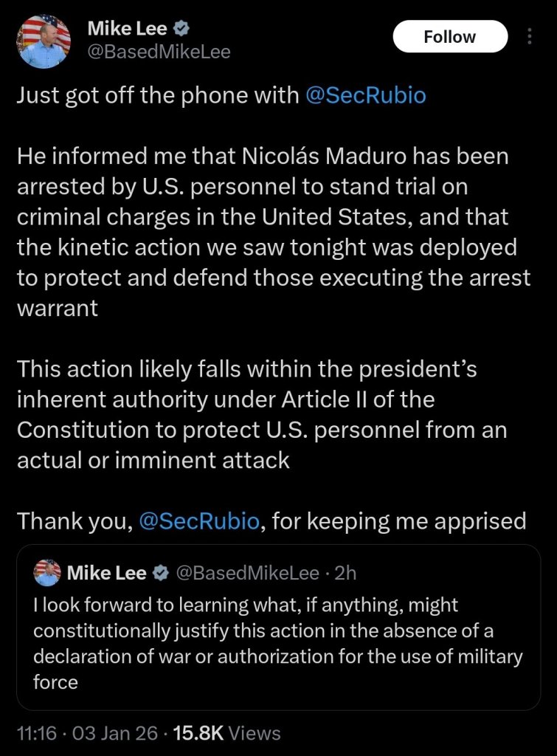Click the paragraph about Nicolás Maduro's arrest

coord(266,232)
